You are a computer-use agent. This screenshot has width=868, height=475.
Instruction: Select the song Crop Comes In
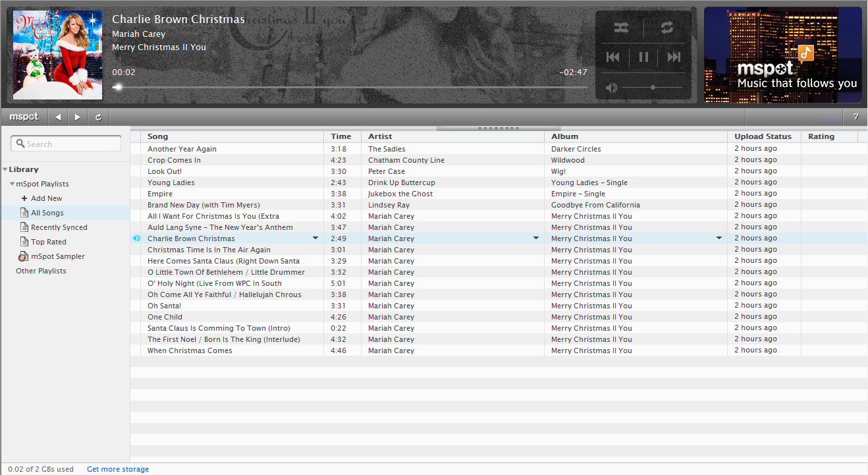click(174, 160)
